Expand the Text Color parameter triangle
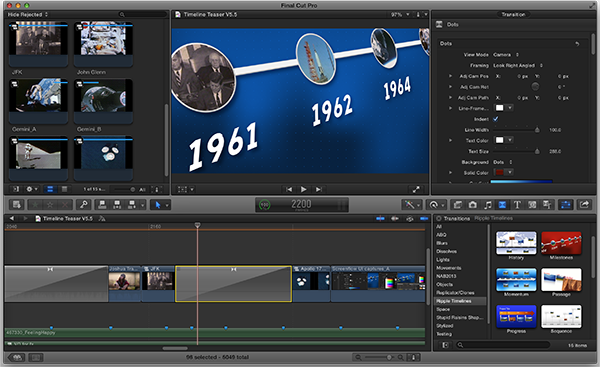Image resolution: width=600 pixels, height=367 pixels. click(450, 140)
